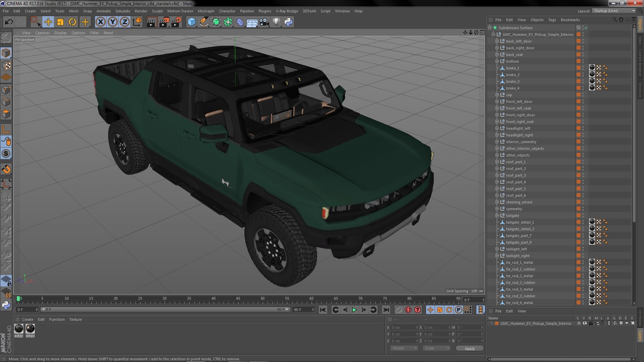This screenshot has width=644, height=362.
Task: Click roof_part_3 layer color swatch
Action: (578, 175)
